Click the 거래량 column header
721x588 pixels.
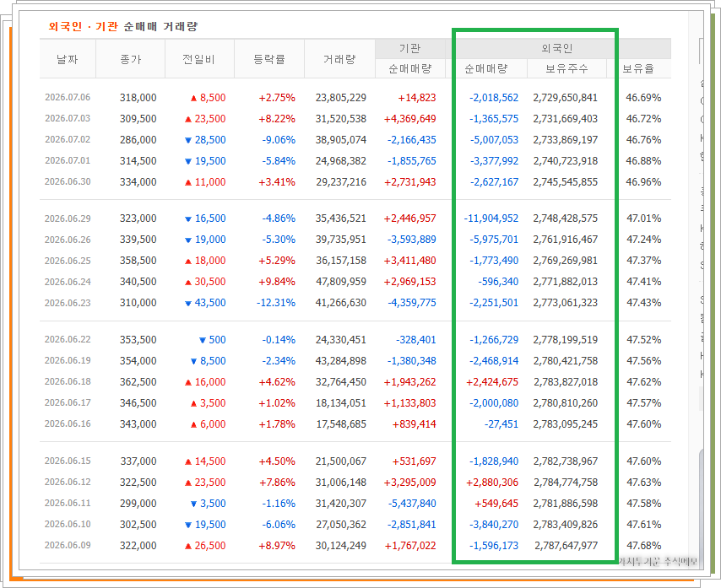click(339, 59)
